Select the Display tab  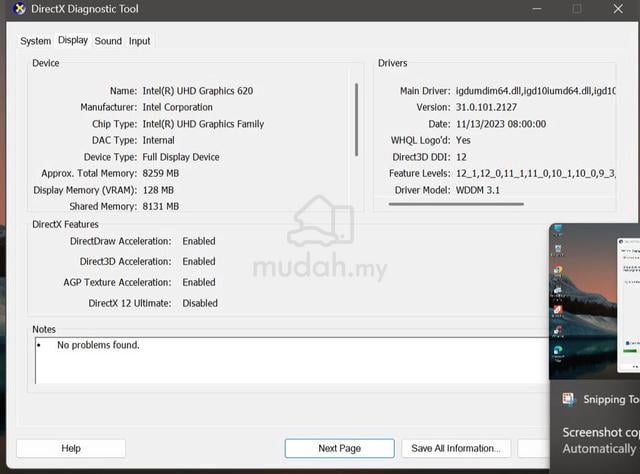click(73, 40)
